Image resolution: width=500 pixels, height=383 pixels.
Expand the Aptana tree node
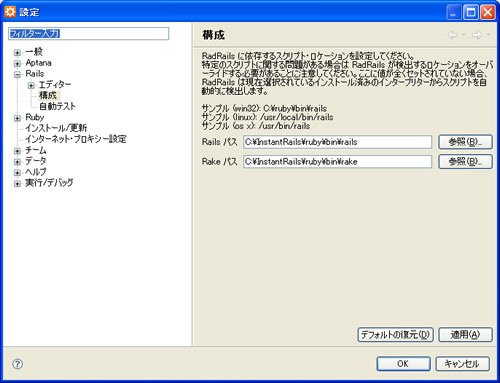tap(17, 63)
